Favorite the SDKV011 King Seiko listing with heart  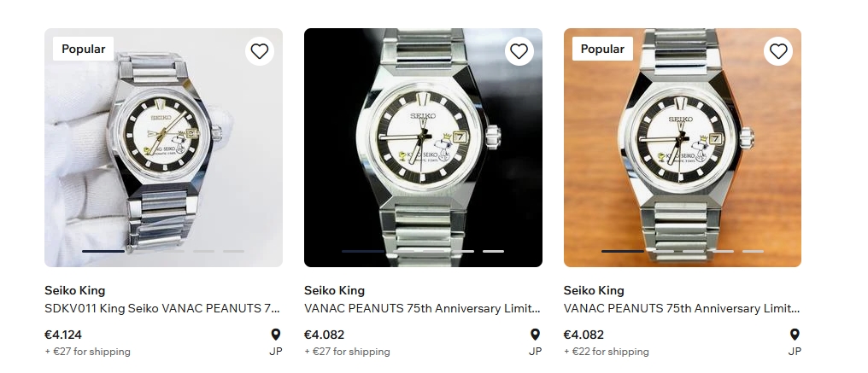click(x=260, y=51)
